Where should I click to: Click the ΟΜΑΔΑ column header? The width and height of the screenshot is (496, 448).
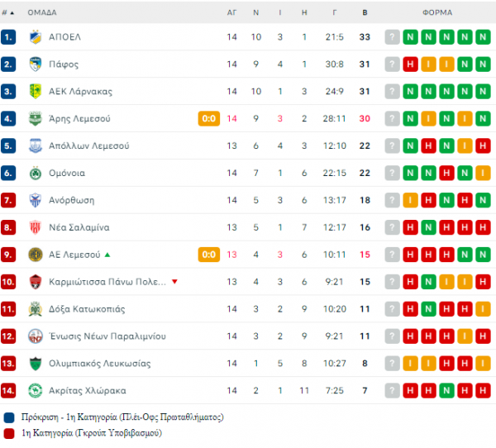click(42, 12)
